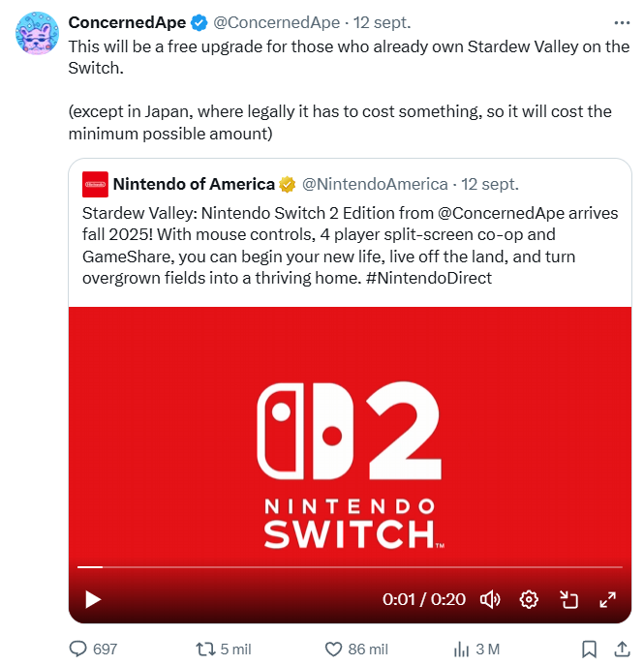Share the tweet via share icon

coord(622,649)
